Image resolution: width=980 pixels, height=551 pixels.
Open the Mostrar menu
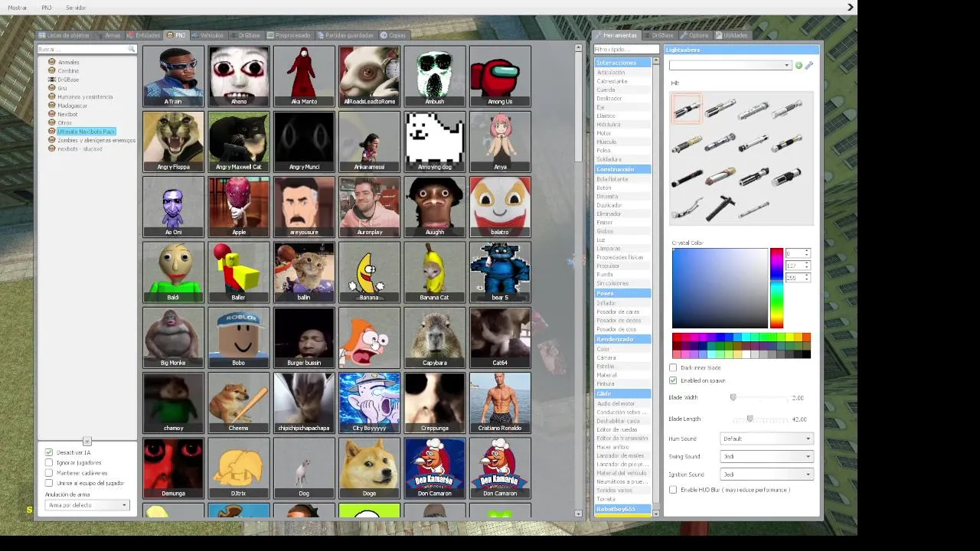(17, 8)
